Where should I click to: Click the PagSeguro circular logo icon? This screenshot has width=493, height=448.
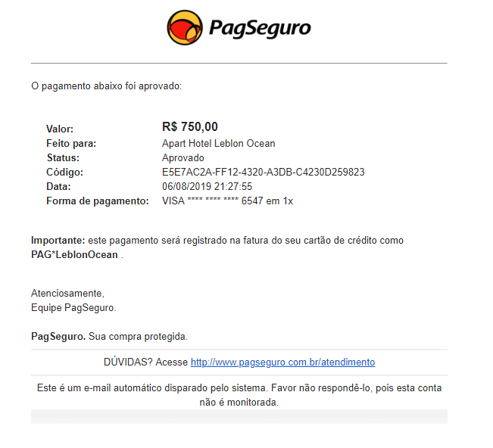click(x=185, y=28)
